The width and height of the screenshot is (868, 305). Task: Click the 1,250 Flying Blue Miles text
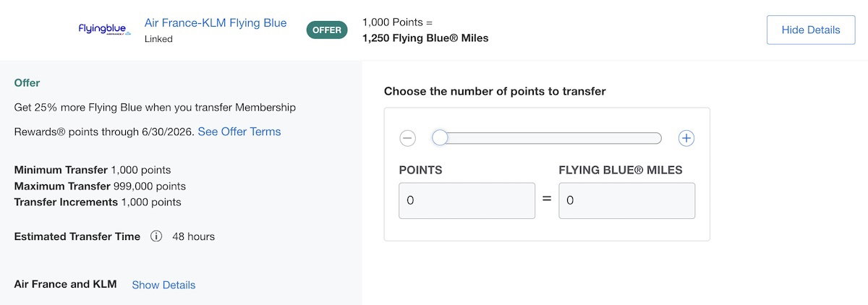[x=425, y=38]
